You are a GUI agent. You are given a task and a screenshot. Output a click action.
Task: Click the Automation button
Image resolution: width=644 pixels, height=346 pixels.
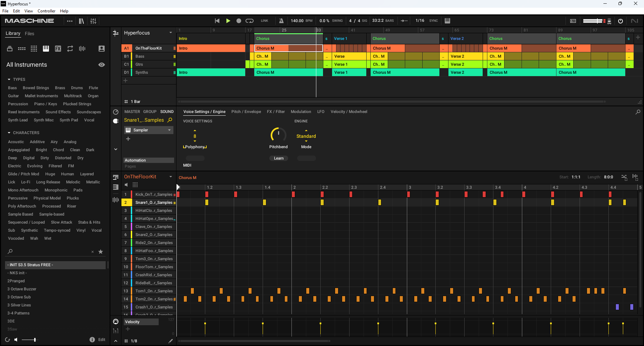[149, 160]
